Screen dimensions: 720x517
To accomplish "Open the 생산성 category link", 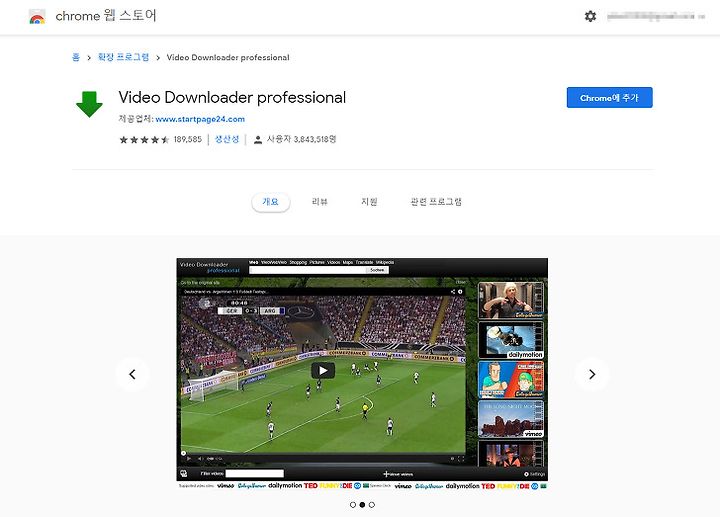I will [x=227, y=139].
